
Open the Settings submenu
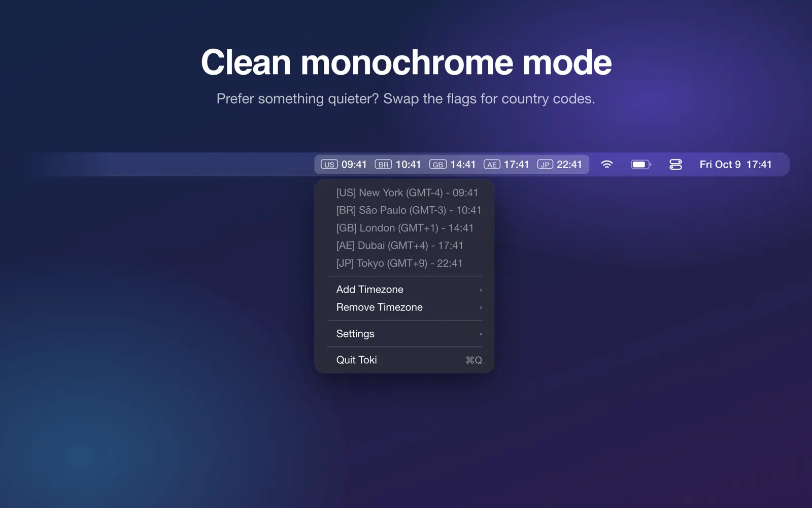coord(404,334)
